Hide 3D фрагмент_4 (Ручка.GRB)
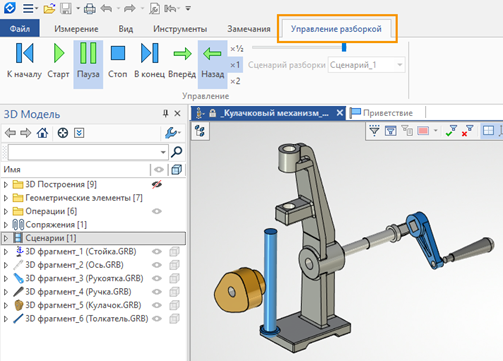 157,292
